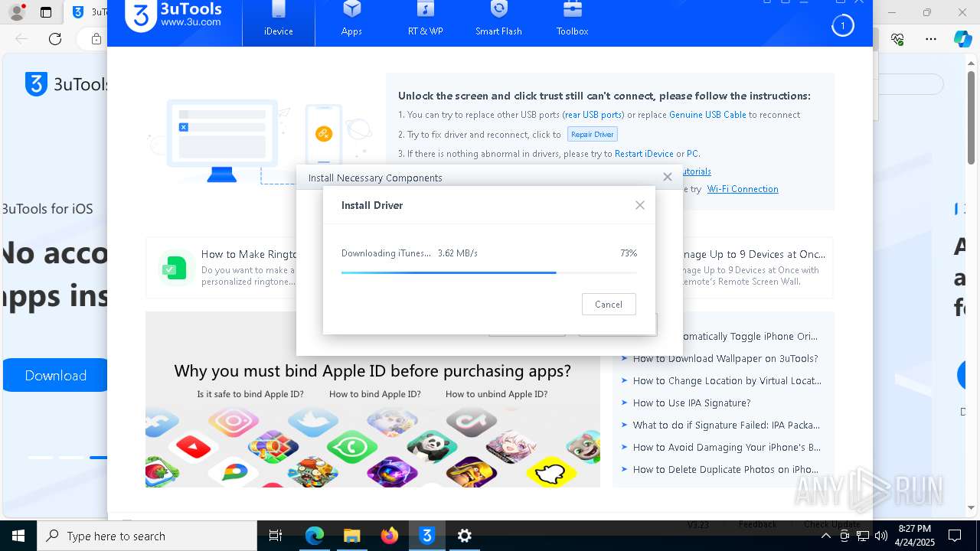Follow the rear USB ports link
The height and width of the screenshot is (551, 980).
pos(593,115)
